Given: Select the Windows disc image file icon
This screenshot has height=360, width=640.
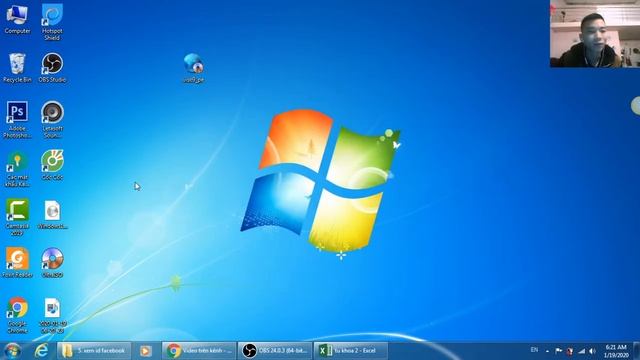Looking at the screenshot, I should click(x=52, y=214).
